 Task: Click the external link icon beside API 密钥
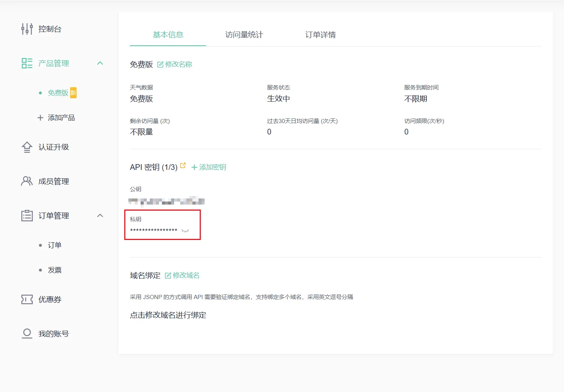[183, 165]
